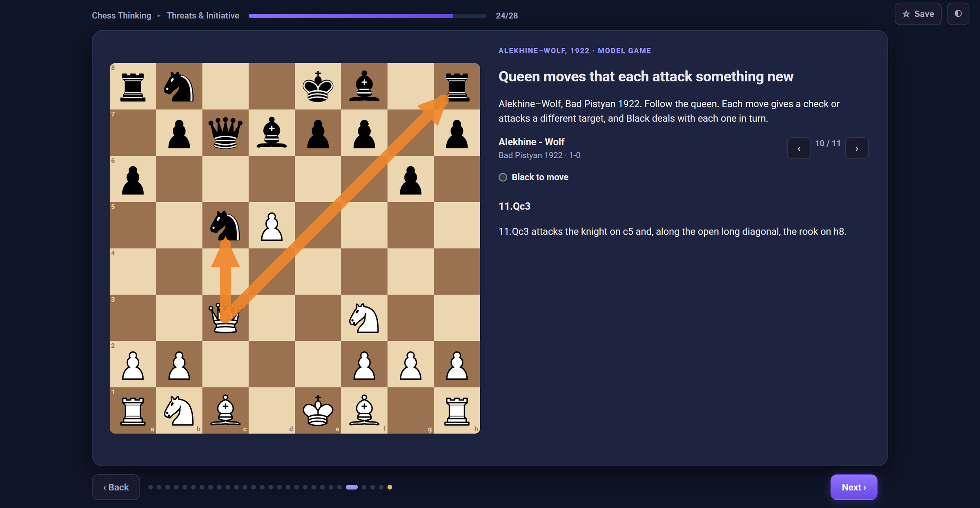The image size is (980, 508).
Task: Select the black pawn on a6
Action: (133, 179)
